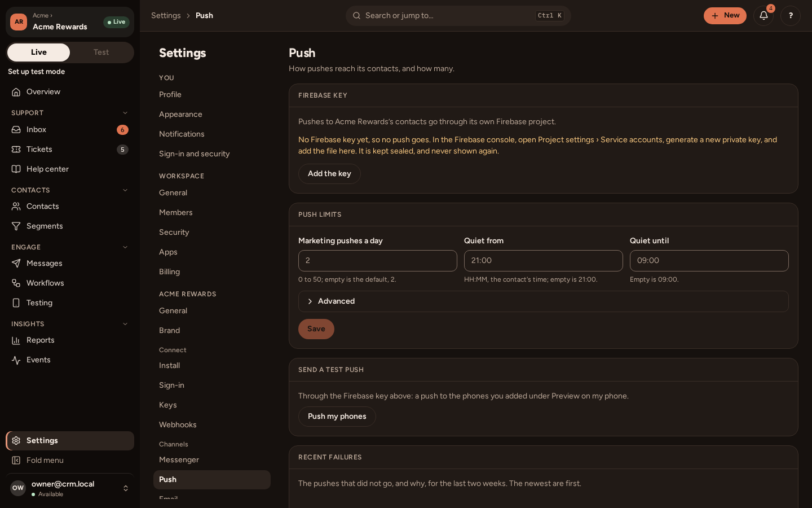The image size is (812, 508).
Task: Collapse the Contacts section chevron
Action: (x=125, y=190)
